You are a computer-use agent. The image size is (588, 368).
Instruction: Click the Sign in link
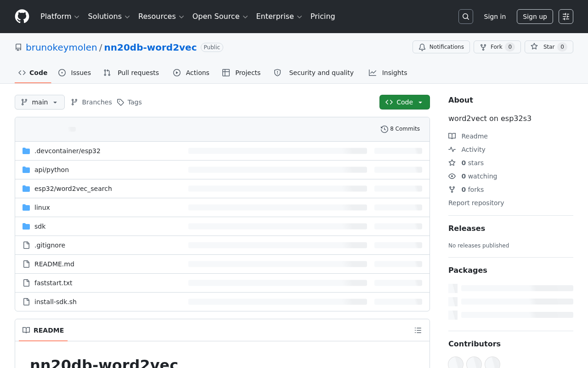(495, 17)
